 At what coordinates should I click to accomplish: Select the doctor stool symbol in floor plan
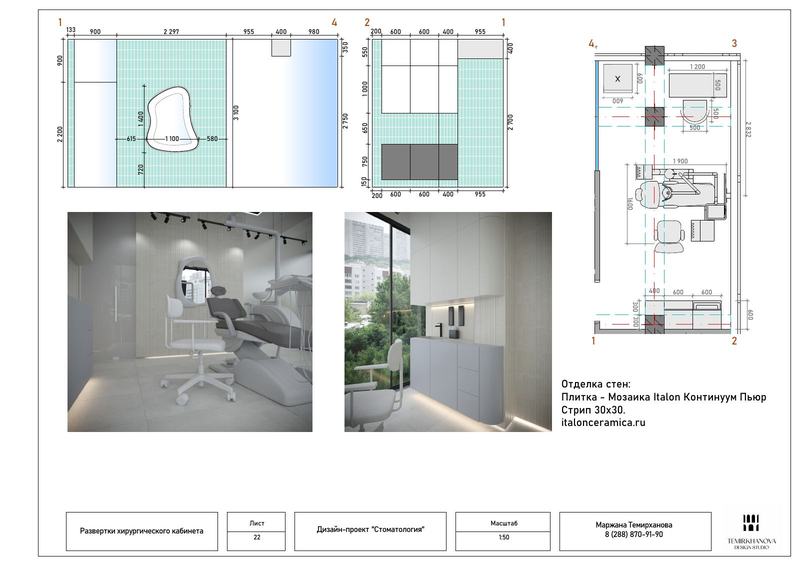[x=669, y=236]
